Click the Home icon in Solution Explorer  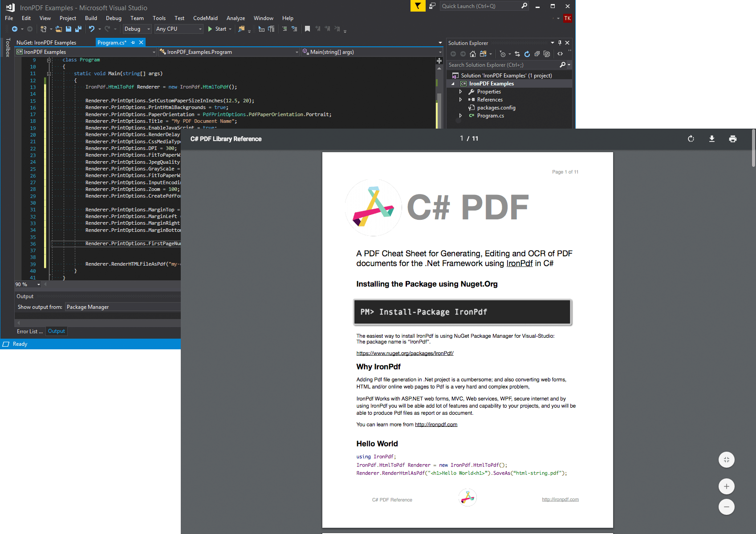pos(472,54)
